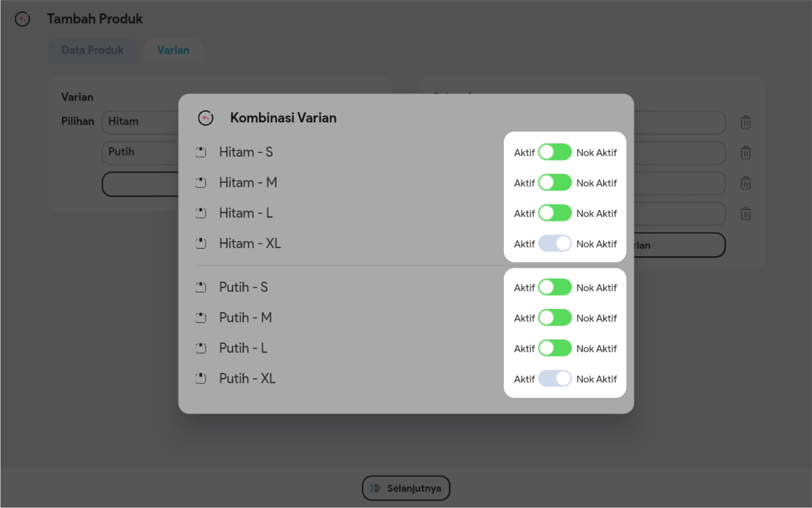The image size is (812, 508).
Task: Toggle the Putih - XL switch
Action: (x=555, y=379)
